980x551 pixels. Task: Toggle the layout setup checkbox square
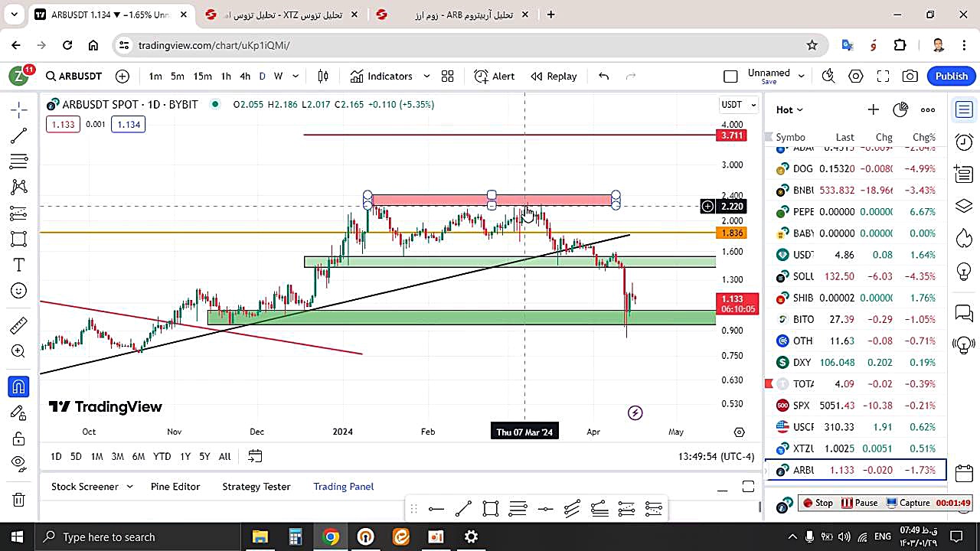pos(730,76)
